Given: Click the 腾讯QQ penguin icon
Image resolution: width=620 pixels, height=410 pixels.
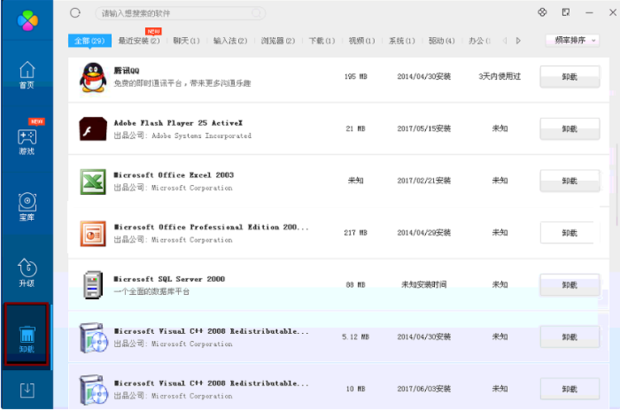Looking at the screenshot, I should tap(93, 77).
